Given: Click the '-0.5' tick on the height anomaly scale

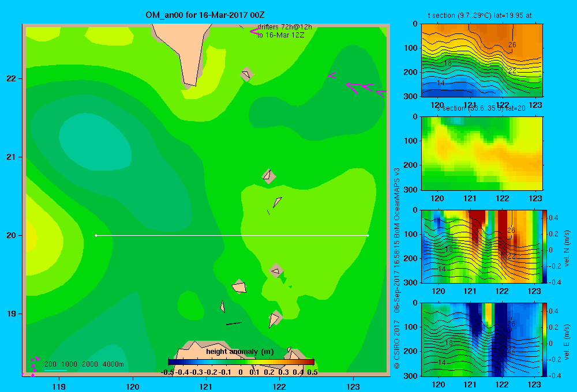Looking at the screenshot, I should click(167, 372).
